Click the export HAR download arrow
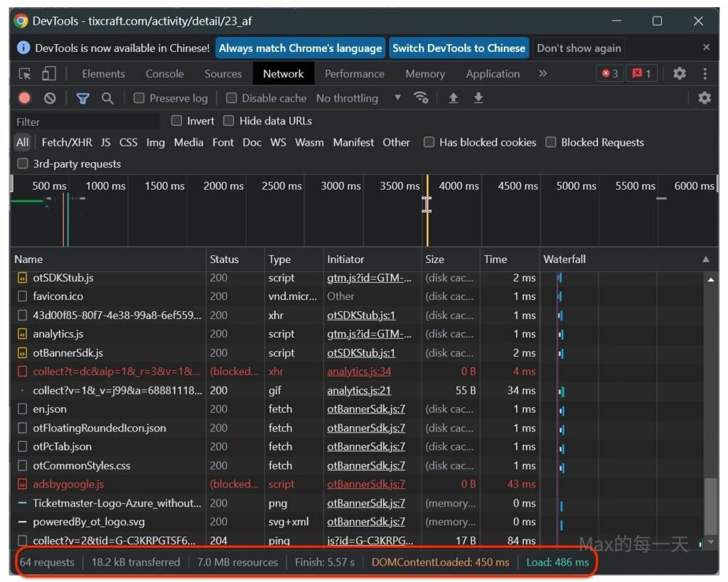 [478, 98]
